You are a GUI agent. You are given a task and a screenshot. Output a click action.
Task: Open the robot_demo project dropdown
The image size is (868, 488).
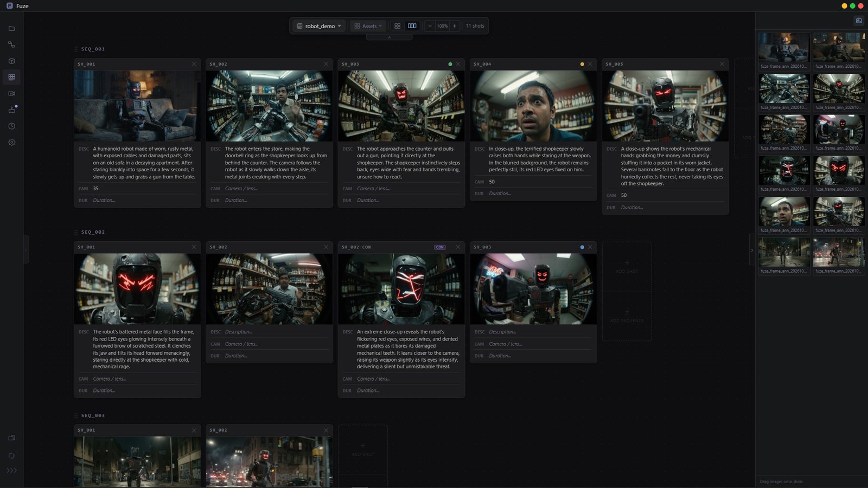click(319, 26)
